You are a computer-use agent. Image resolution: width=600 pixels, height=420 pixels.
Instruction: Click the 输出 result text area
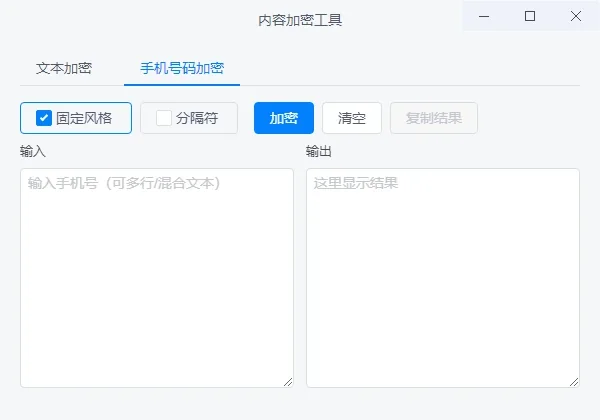tap(443, 278)
